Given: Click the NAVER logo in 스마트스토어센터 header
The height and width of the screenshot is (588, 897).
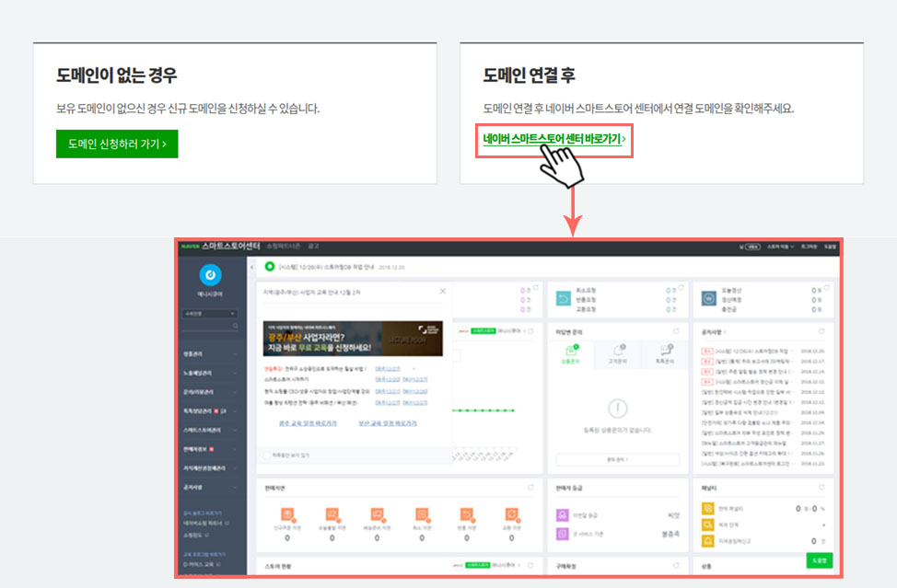Looking at the screenshot, I should tap(190, 247).
